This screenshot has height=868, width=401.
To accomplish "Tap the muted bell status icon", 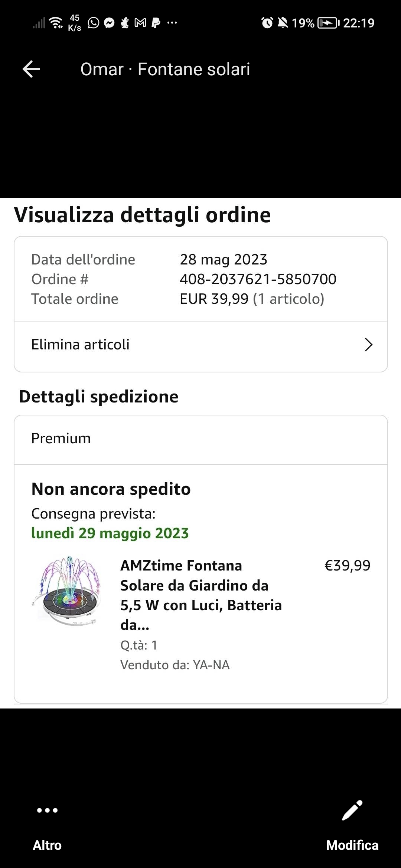I will pos(283,23).
